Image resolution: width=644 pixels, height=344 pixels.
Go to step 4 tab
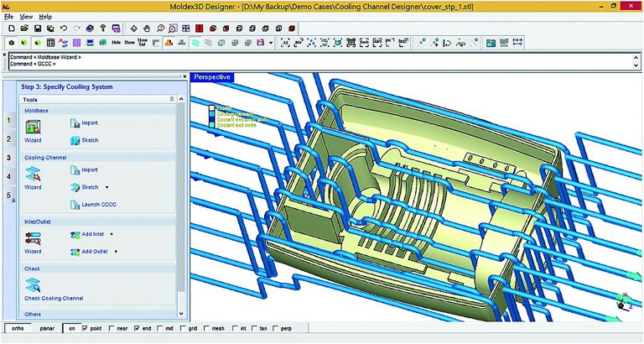pyautogui.click(x=9, y=176)
